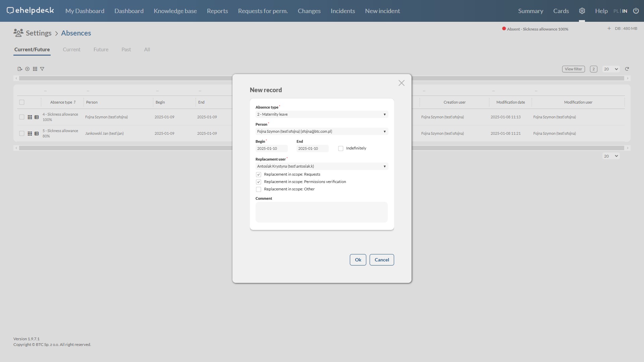644x362 pixels.
Task: Click the add record plus icon
Action: pyautogui.click(x=28, y=69)
